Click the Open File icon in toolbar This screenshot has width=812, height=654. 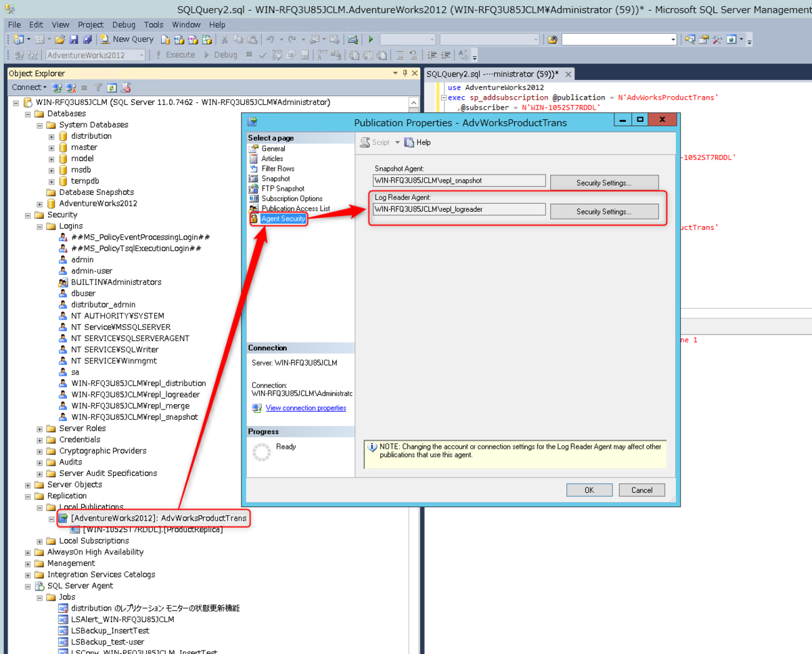coord(60,39)
